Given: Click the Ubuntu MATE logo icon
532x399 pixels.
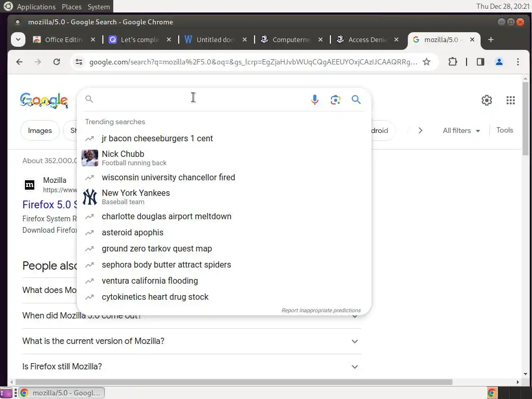Looking at the screenshot, I should pos(8,6).
